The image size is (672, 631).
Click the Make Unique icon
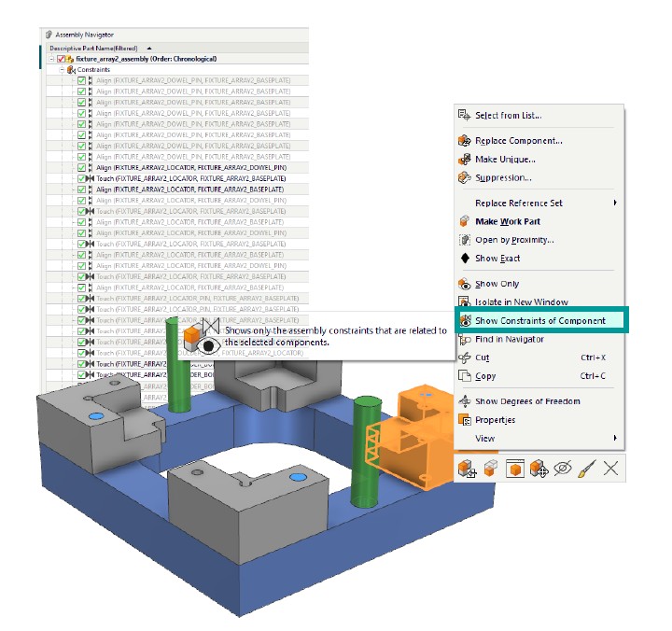(x=464, y=160)
